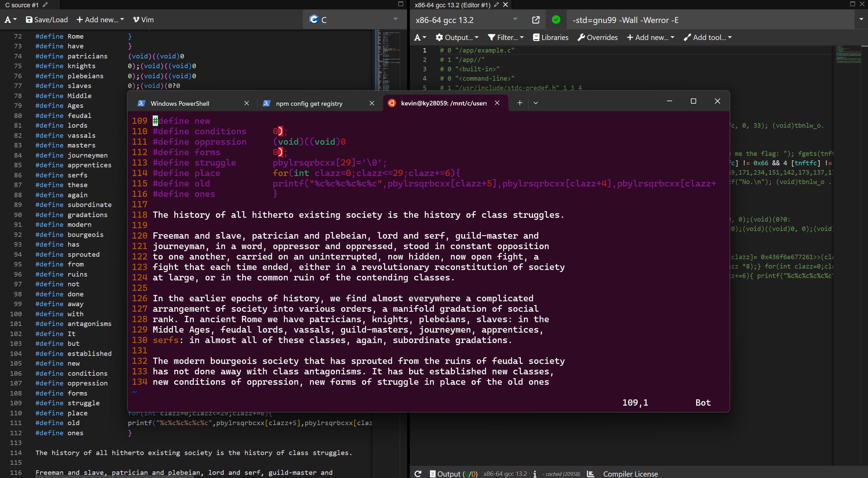Open the Save/Load dialog

click(47, 20)
